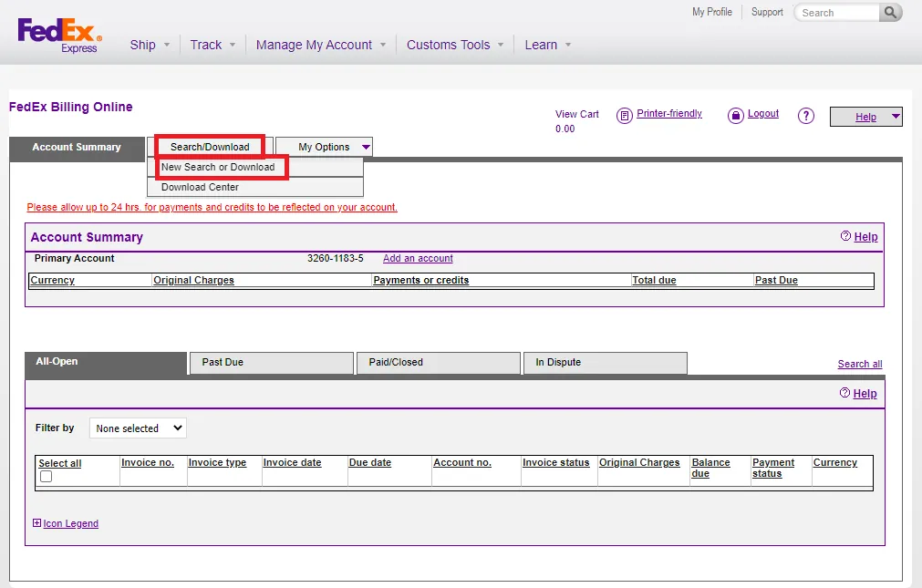Sort invoices by Currency column
Image resolution: width=922 pixels, height=588 pixels.
pos(835,463)
